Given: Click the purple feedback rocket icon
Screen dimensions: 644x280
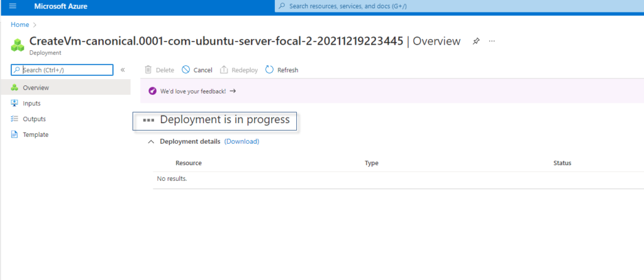Looking at the screenshot, I should [152, 91].
